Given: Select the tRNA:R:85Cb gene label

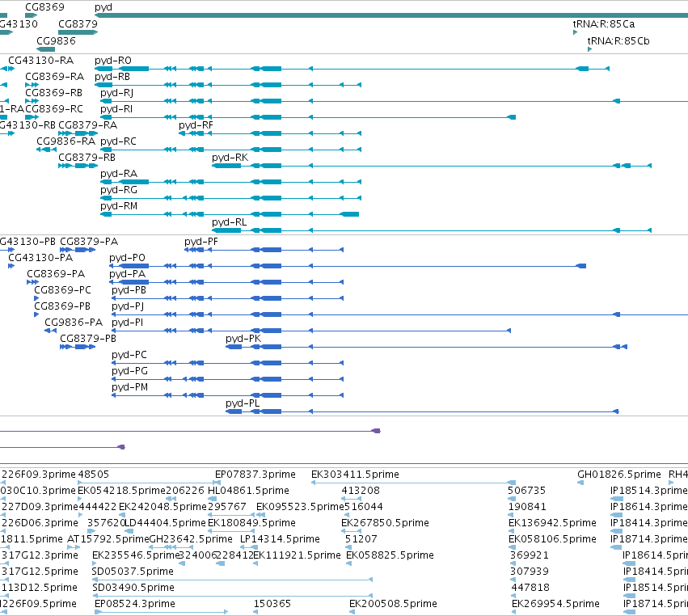Looking at the screenshot, I should click(x=618, y=40).
